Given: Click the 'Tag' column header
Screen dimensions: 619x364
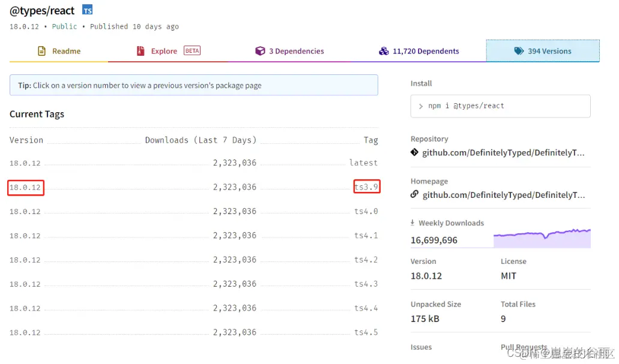Looking at the screenshot, I should coord(370,140).
